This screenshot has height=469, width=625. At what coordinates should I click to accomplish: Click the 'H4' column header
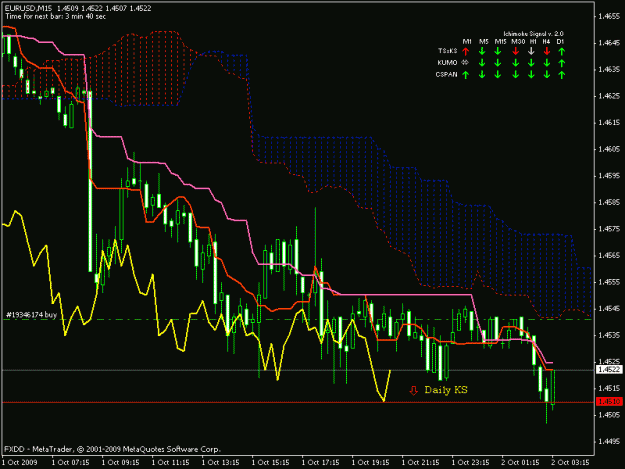(x=546, y=41)
